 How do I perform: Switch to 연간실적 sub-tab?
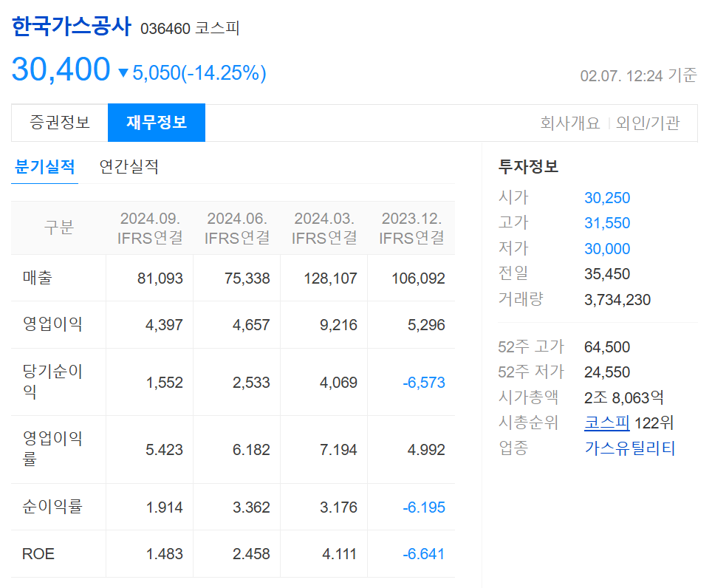click(x=129, y=167)
